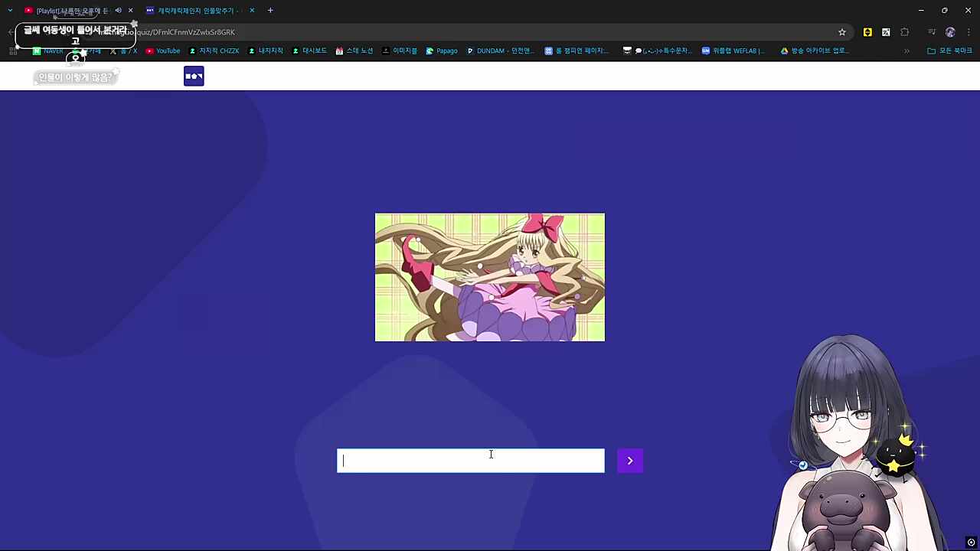Bookmark this page with the star icon
The height and width of the screenshot is (551, 980).
pos(842,32)
